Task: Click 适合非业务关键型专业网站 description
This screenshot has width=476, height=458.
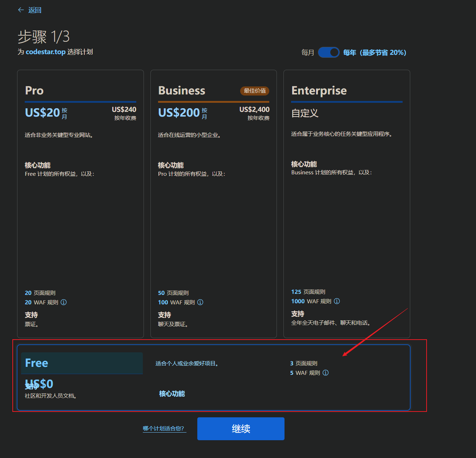Action: tap(59, 135)
